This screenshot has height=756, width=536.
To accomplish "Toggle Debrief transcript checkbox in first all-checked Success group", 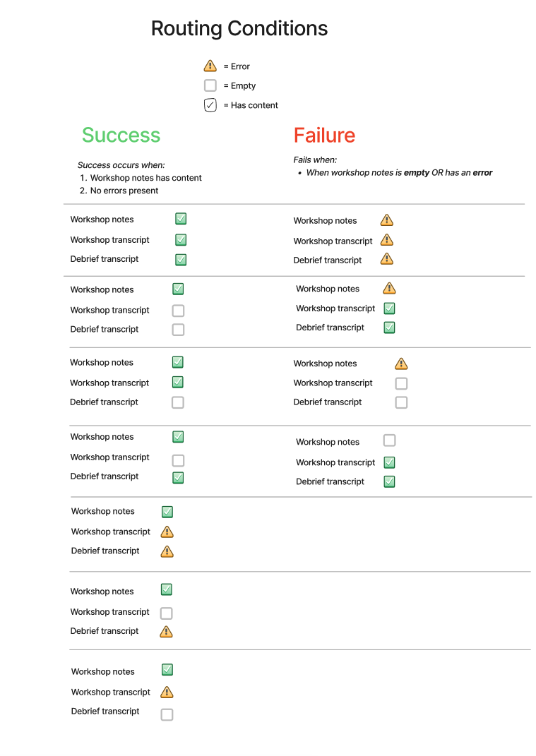I will (181, 259).
